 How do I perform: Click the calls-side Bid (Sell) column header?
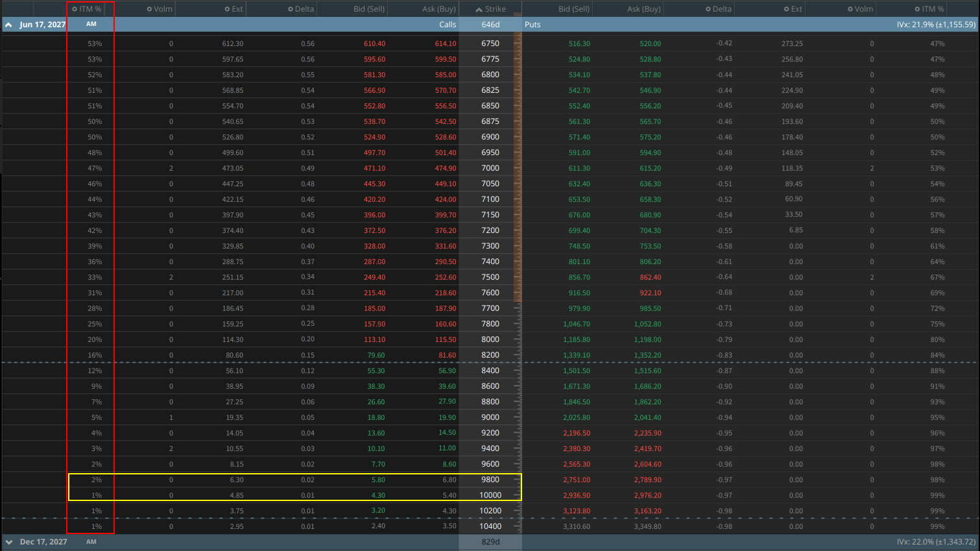coord(369,9)
